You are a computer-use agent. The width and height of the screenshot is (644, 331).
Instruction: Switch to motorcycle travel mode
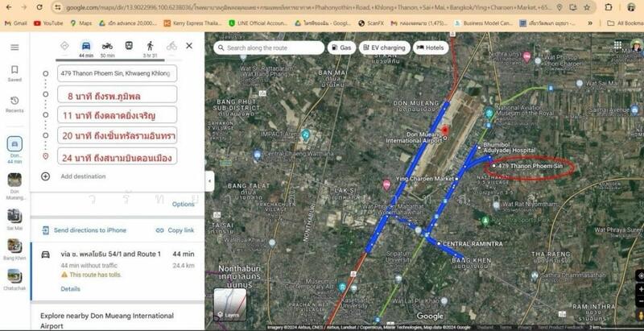(x=107, y=46)
